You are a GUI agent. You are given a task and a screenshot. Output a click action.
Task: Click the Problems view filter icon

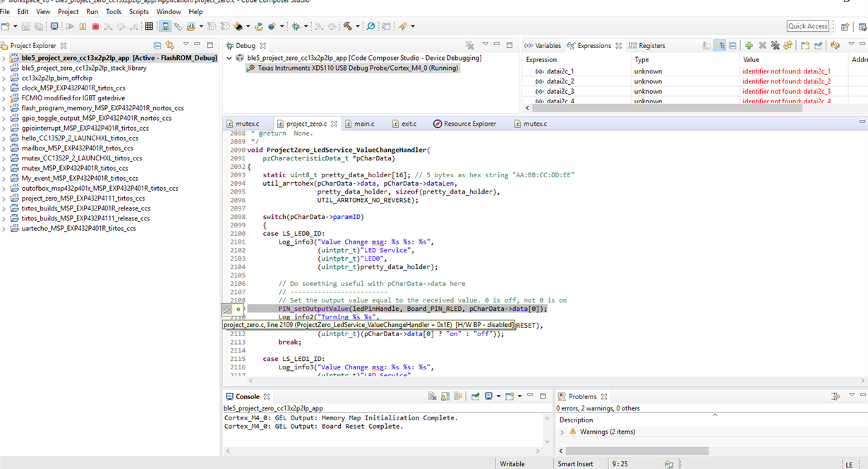click(836, 396)
